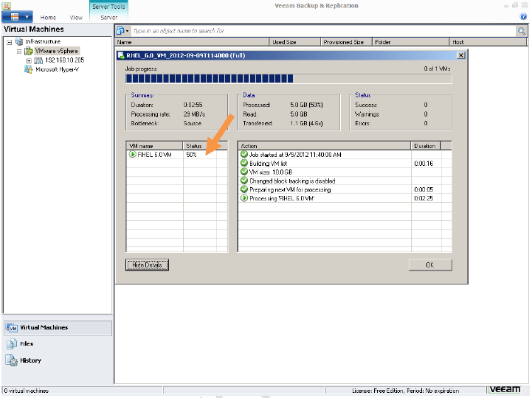Screen dimensions: 532x398
Task: Click the Status column header in VM list
Action: click(199, 146)
